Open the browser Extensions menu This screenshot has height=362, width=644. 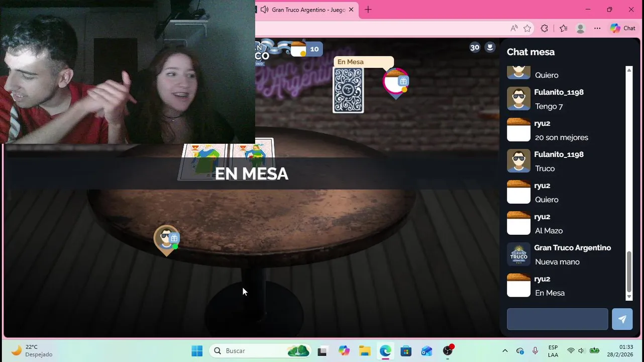click(x=545, y=28)
